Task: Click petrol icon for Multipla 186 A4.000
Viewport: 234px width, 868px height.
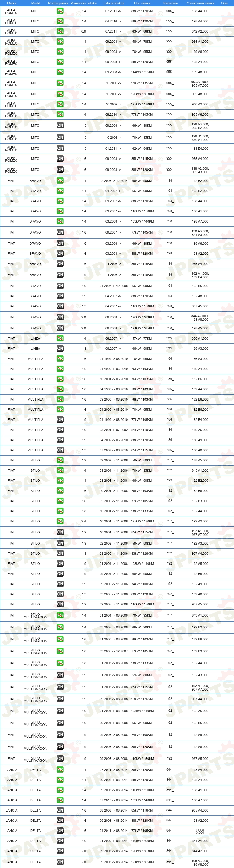Action: pyautogui.click(x=60, y=369)
